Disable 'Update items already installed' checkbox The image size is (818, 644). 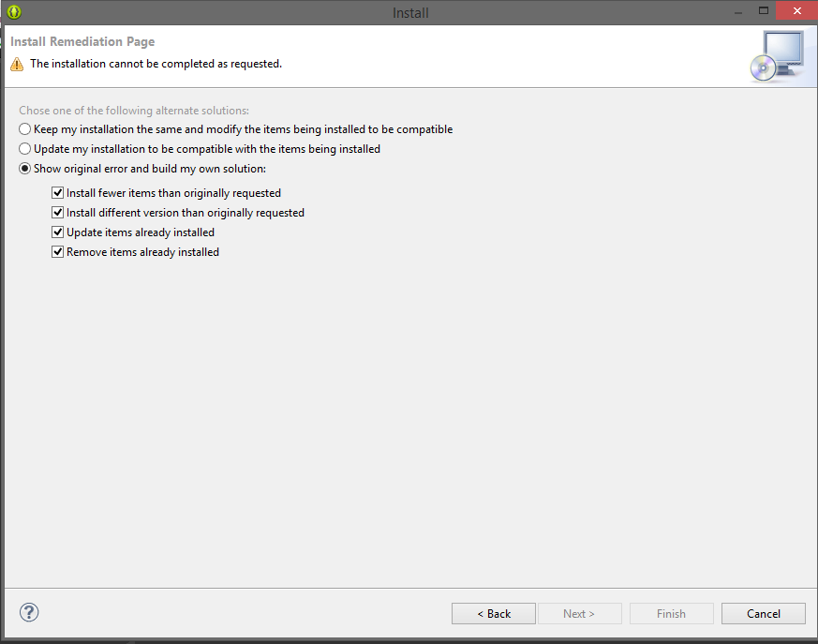[x=58, y=232]
